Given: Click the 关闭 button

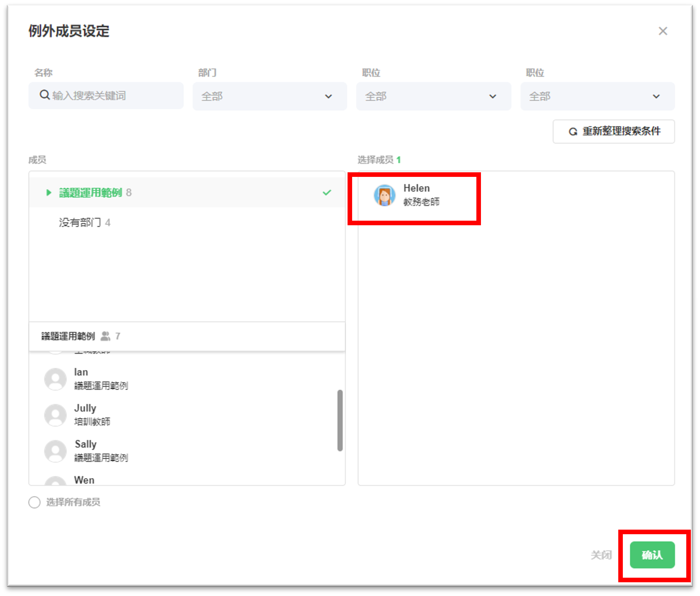Looking at the screenshot, I should (601, 555).
